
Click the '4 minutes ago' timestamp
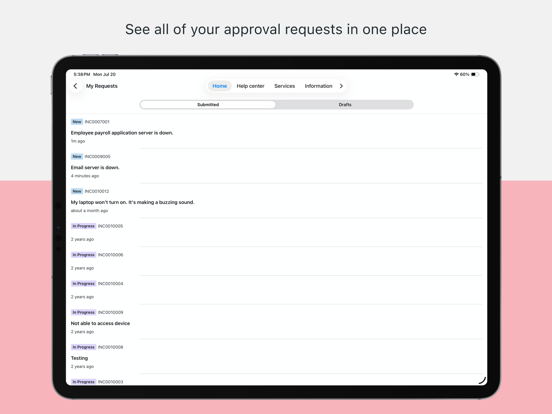pyautogui.click(x=85, y=176)
